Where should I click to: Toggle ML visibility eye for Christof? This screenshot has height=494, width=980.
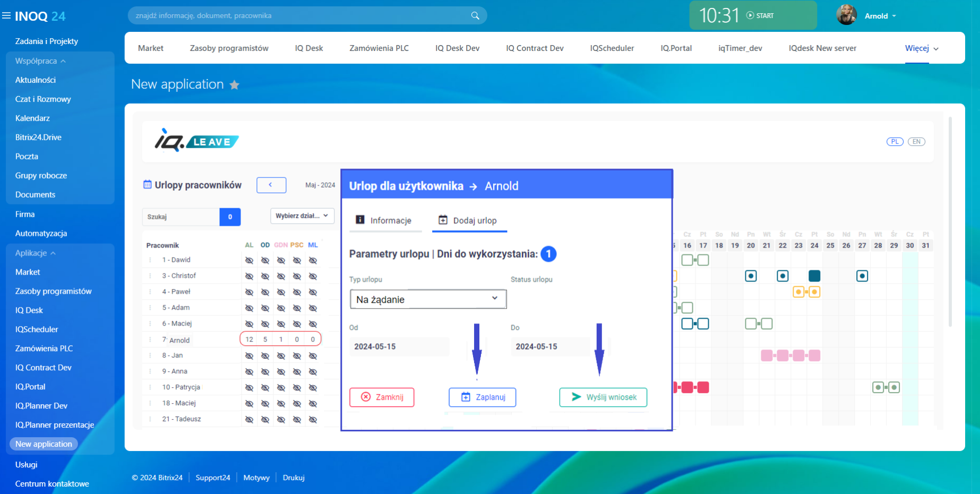(x=313, y=276)
